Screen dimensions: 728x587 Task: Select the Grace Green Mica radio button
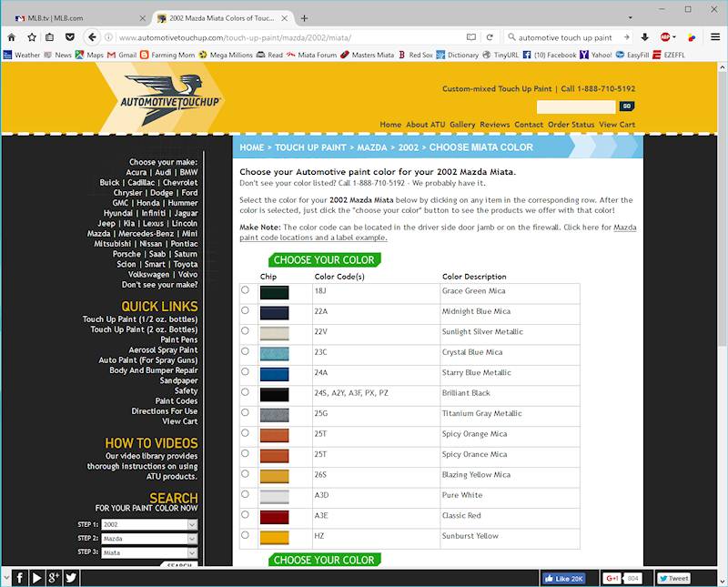(x=245, y=289)
